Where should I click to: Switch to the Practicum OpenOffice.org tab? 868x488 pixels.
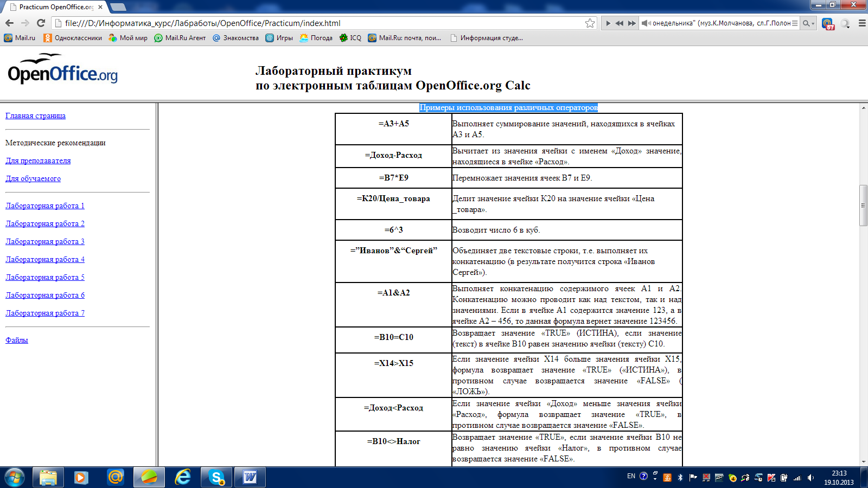point(56,7)
